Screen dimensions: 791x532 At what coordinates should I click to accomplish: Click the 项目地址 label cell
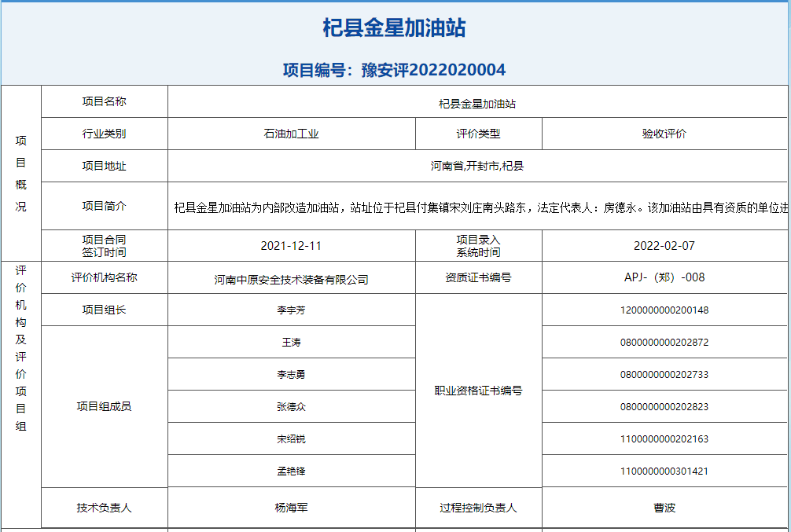[x=105, y=166]
